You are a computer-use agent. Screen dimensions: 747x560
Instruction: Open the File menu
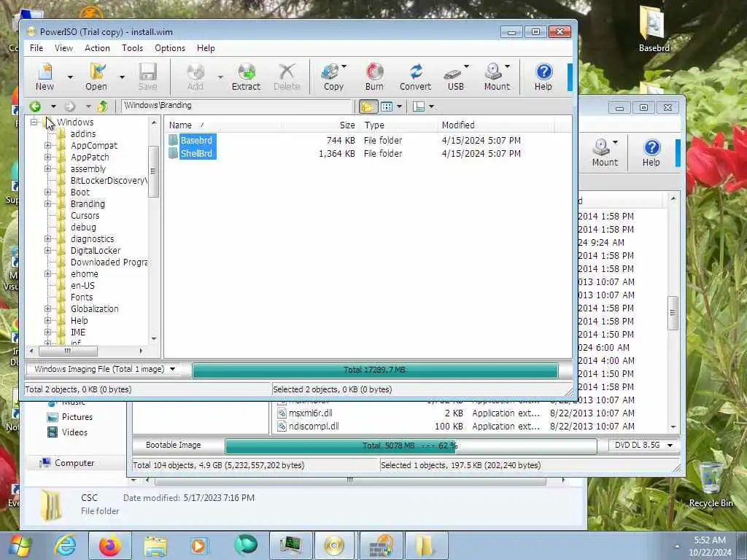(x=36, y=48)
